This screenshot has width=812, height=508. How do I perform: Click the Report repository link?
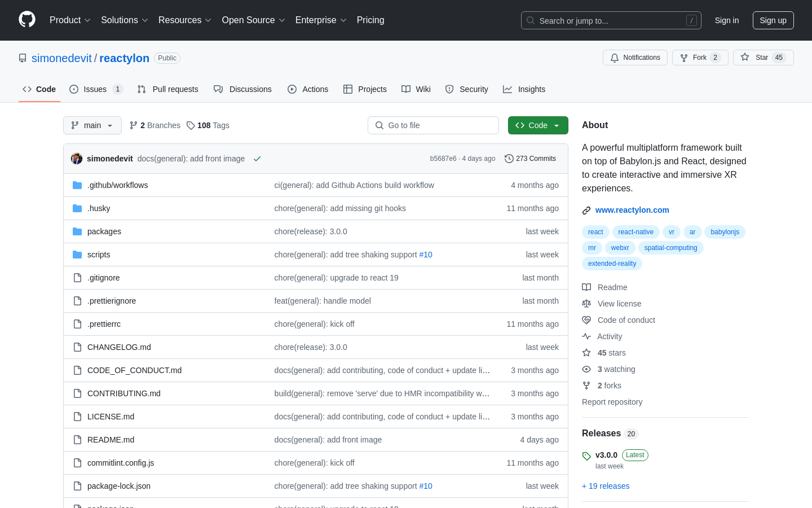(612, 402)
